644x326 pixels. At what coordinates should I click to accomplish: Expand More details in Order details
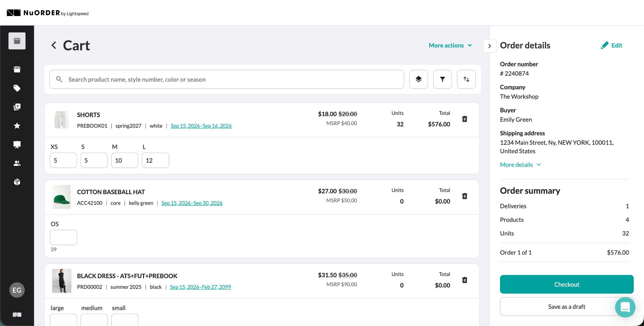[520, 165]
